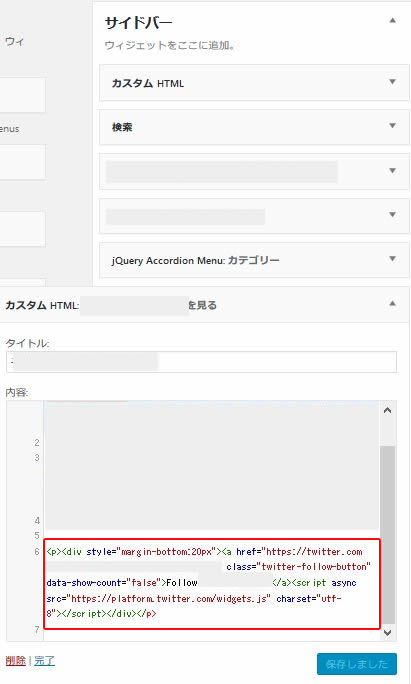Click the 完了 link
411x684 pixels.
click(45, 660)
